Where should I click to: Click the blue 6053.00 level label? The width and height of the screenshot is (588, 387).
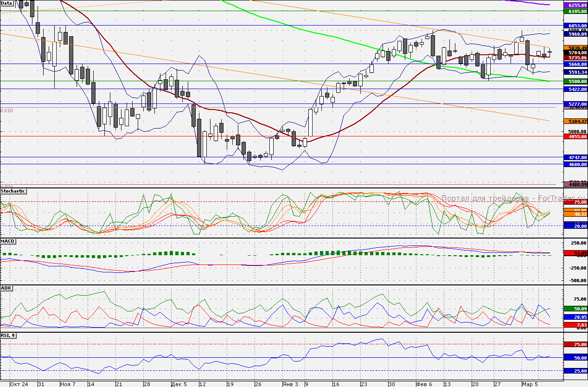click(x=575, y=26)
